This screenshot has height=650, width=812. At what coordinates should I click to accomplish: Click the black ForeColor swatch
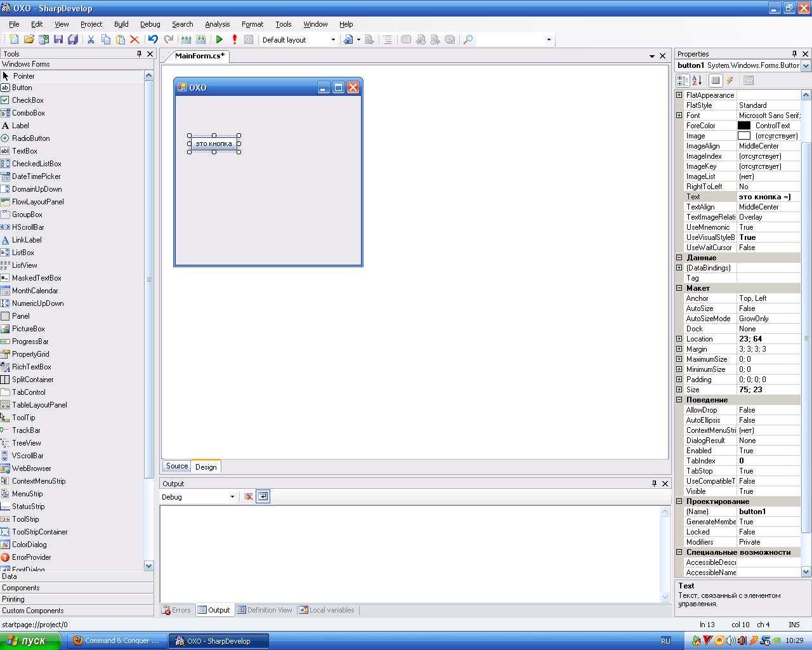coord(744,126)
